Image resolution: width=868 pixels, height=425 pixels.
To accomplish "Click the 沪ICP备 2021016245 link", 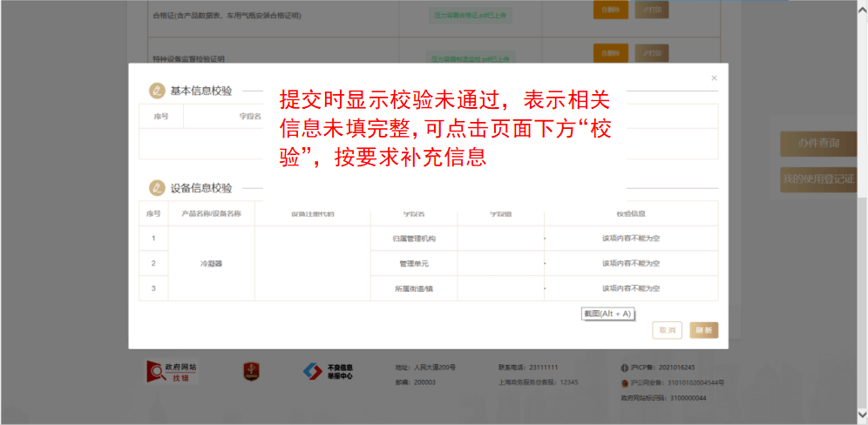I will pos(662,368).
